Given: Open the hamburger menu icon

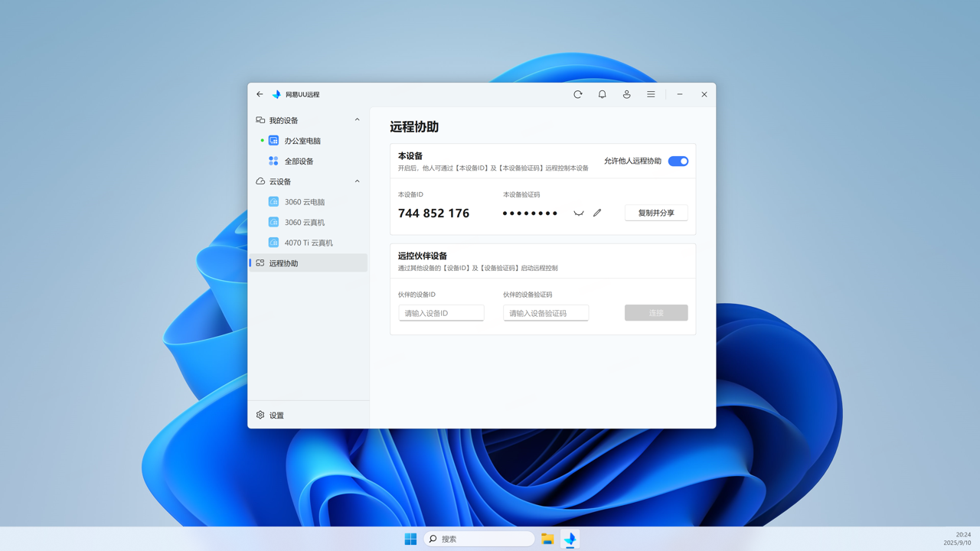Looking at the screenshot, I should (652, 94).
